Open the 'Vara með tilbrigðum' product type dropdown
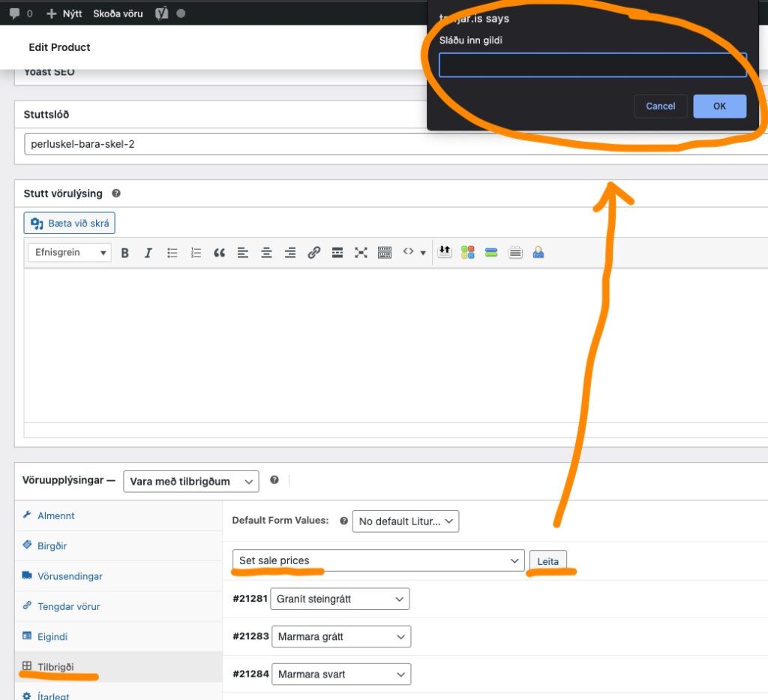 [x=190, y=481]
